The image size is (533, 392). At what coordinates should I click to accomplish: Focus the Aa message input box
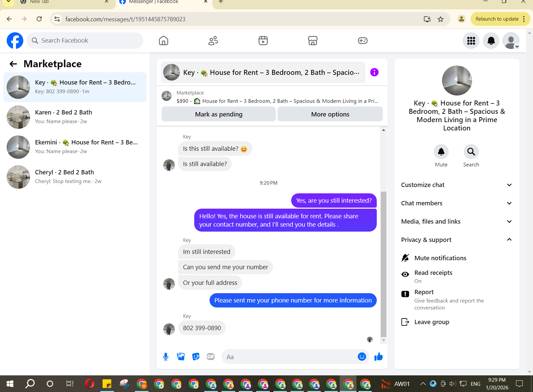coord(290,357)
